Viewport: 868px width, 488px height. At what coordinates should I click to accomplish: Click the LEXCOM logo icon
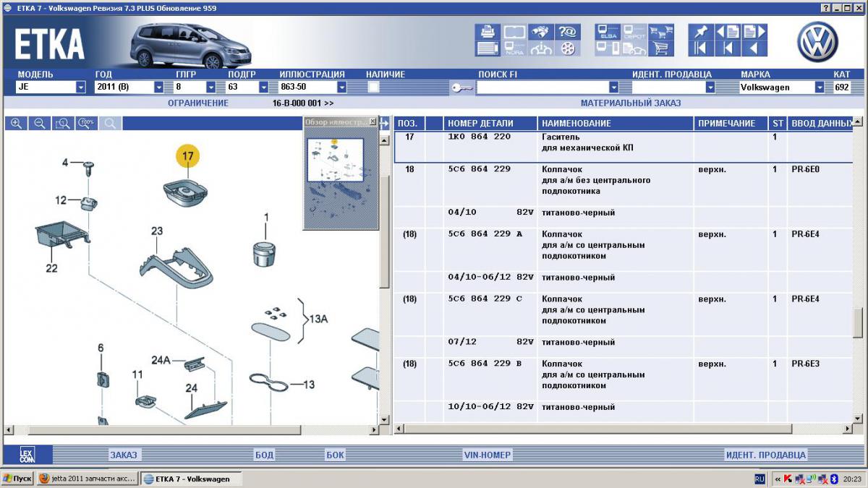(27, 455)
